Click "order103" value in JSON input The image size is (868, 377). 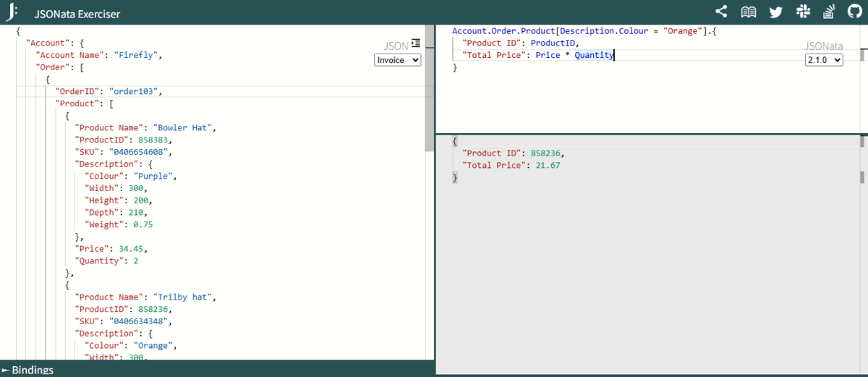click(135, 91)
